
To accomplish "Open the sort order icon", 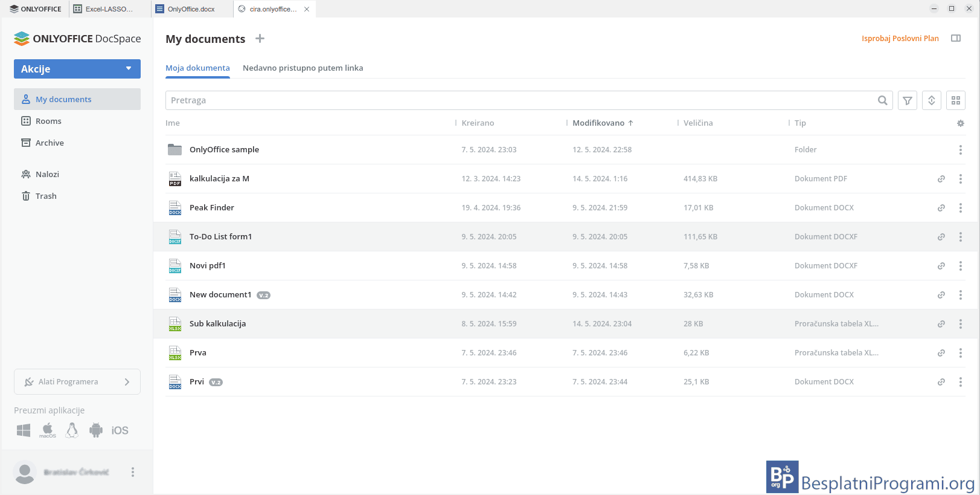I will coord(931,100).
